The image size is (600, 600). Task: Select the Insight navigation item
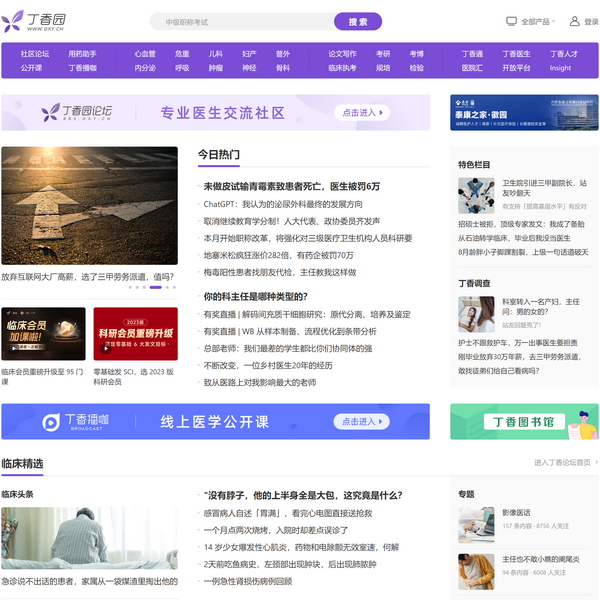[560, 68]
